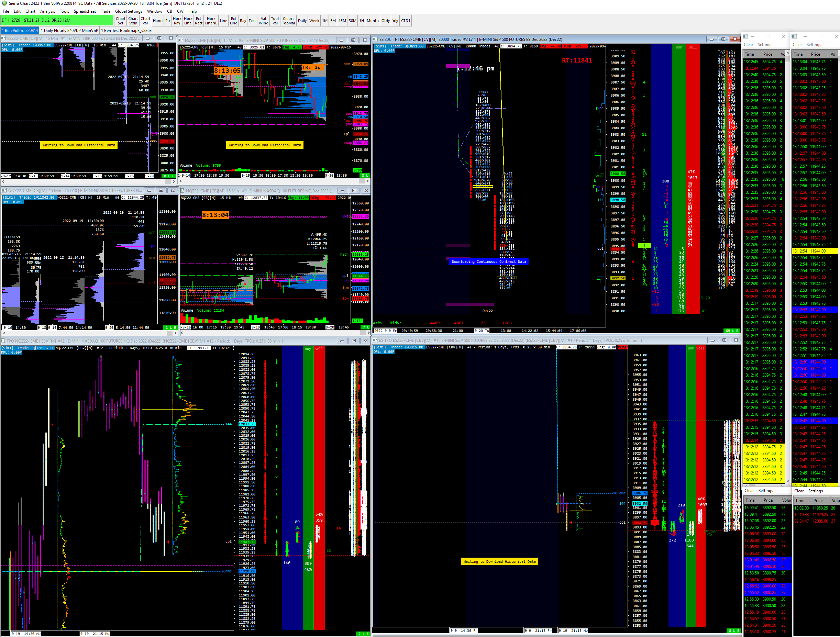Viewport: 840px width, 637px height.
Task: Select the Horz Ray drawing tool
Action: click(x=177, y=21)
